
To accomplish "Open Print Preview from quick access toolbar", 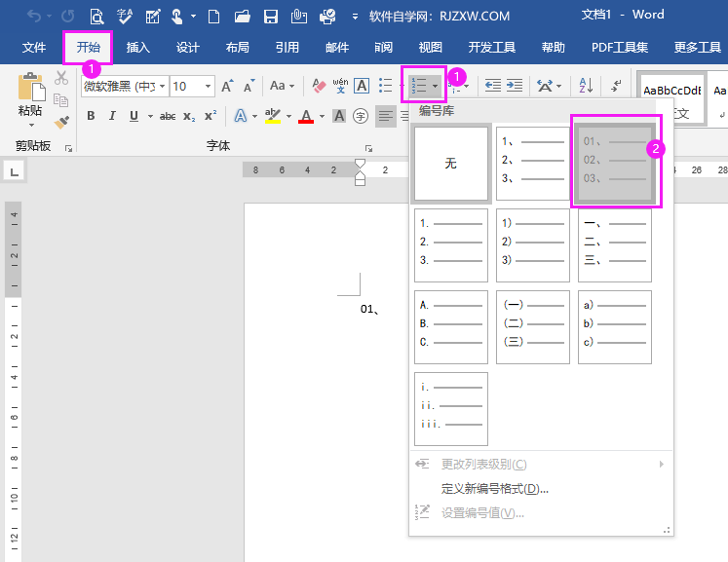I will [96, 17].
